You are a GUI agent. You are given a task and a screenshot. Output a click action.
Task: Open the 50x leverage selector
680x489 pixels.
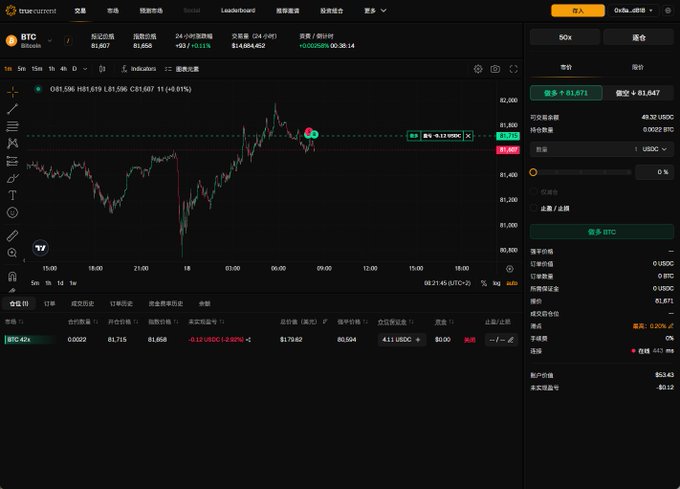click(565, 38)
